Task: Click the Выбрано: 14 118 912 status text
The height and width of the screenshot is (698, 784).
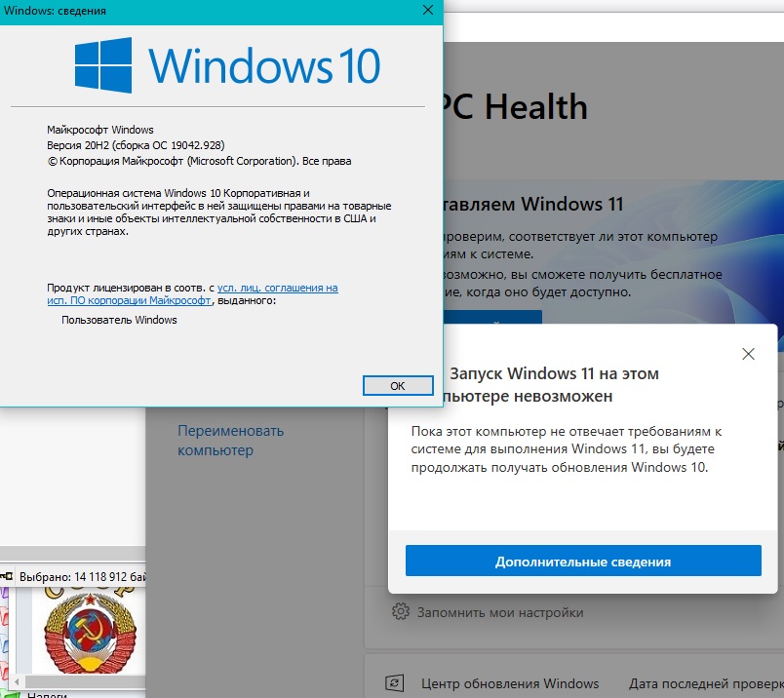Action: tap(83, 576)
